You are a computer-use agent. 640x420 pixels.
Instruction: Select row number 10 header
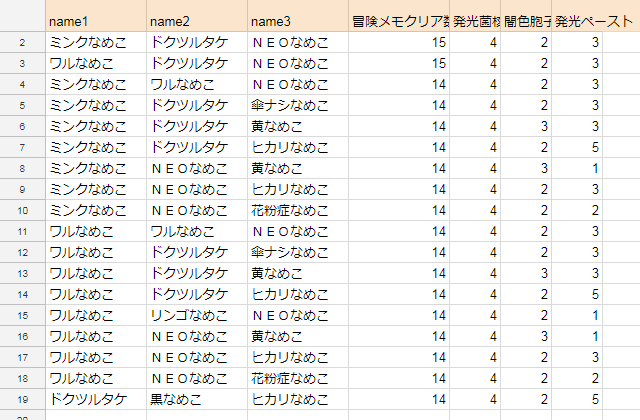click(22, 210)
